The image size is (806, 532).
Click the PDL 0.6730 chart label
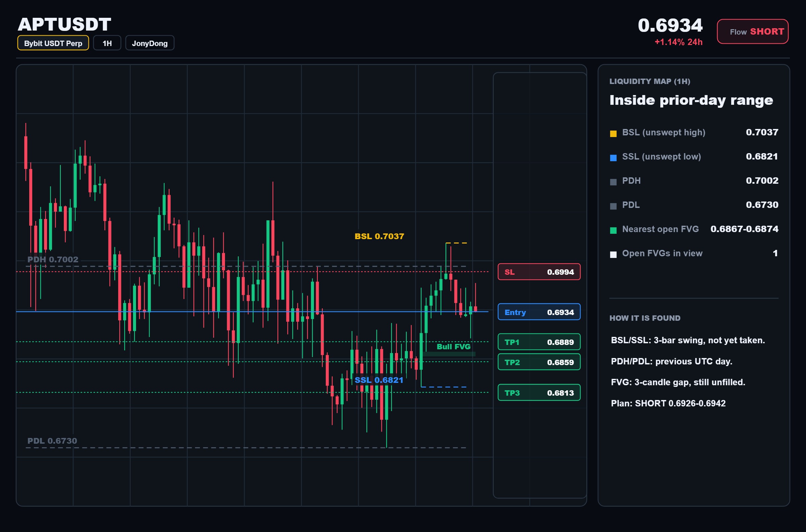(52, 441)
